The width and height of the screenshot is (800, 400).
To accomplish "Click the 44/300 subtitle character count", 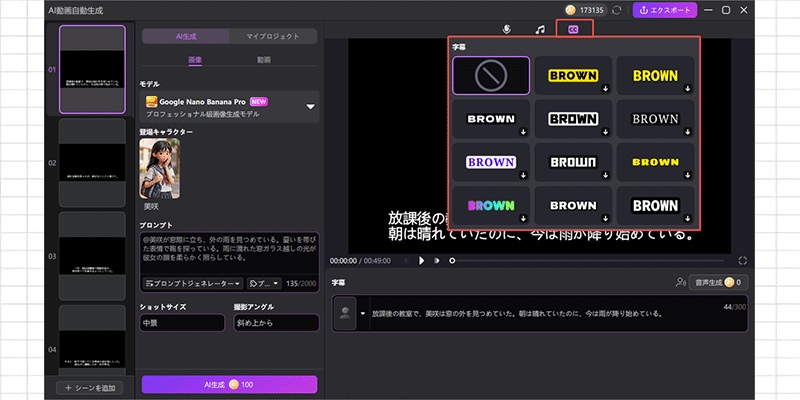I will pyautogui.click(x=735, y=307).
